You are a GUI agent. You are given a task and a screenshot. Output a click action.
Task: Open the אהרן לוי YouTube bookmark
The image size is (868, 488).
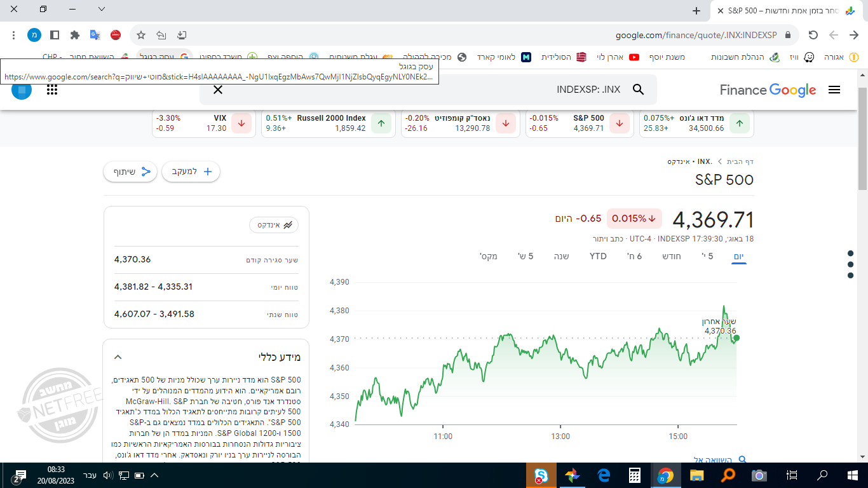(618, 57)
